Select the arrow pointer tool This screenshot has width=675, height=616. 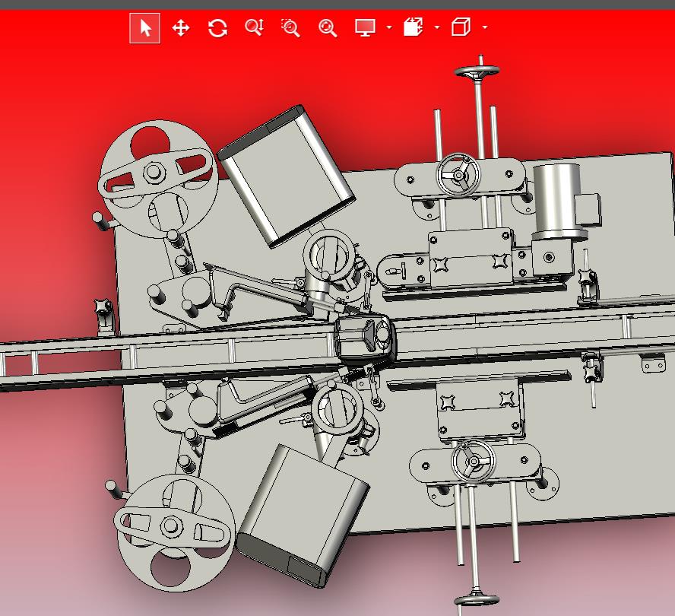145,28
